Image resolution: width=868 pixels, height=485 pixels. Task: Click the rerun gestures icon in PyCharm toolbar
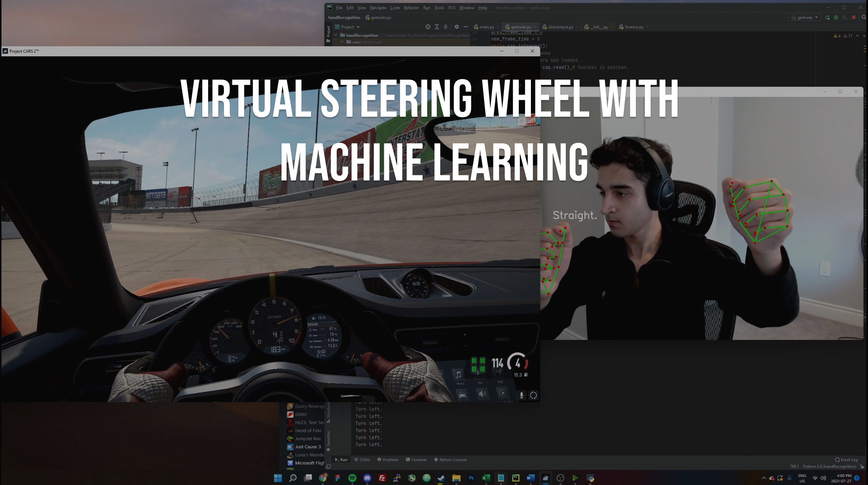(x=827, y=17)
